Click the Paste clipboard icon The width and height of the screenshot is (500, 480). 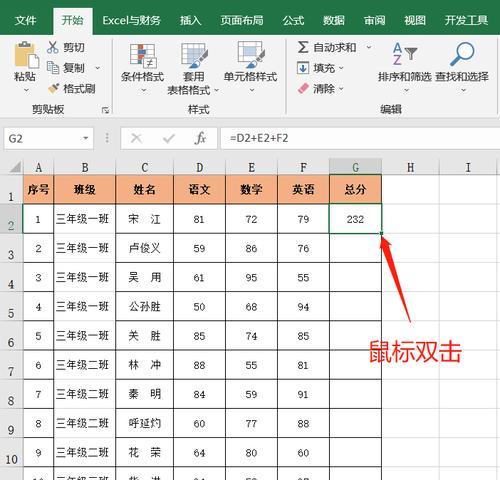[26, 54]
